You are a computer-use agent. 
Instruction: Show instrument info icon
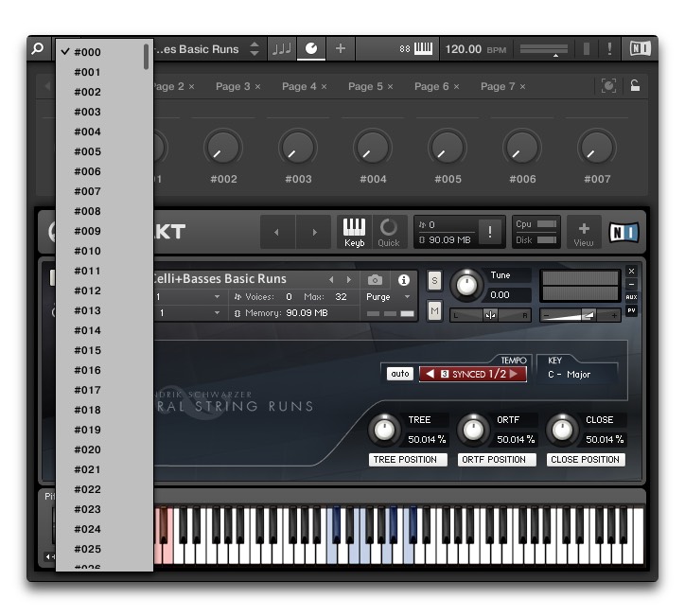click(404, 279)
